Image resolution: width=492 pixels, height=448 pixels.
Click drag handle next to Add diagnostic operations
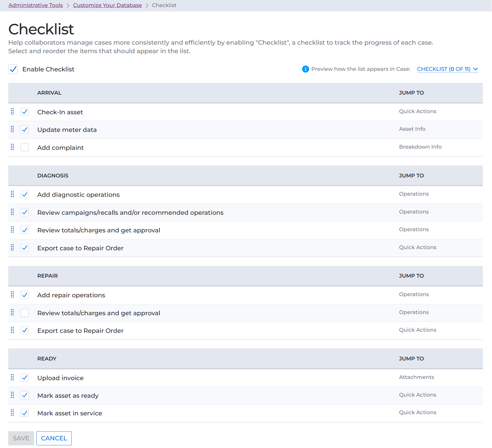[x=12, y=194]
